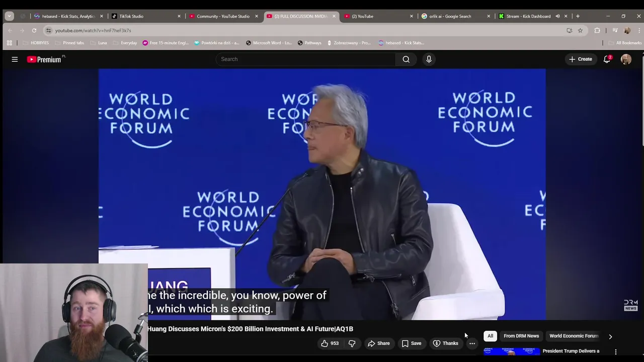Open 'President Trump Delivers a' video title
This screenshot has height=362, width=644.
571,351
